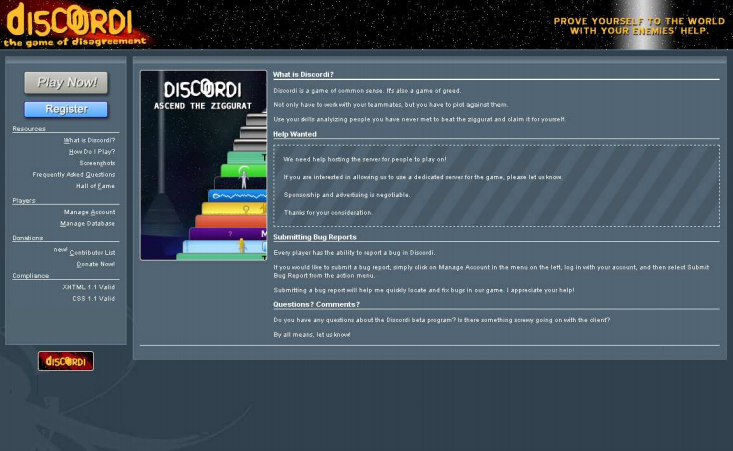Viewport: 733px width, 451px height.
Task: Select Manage Database in the sidebar
Action: 87,224
